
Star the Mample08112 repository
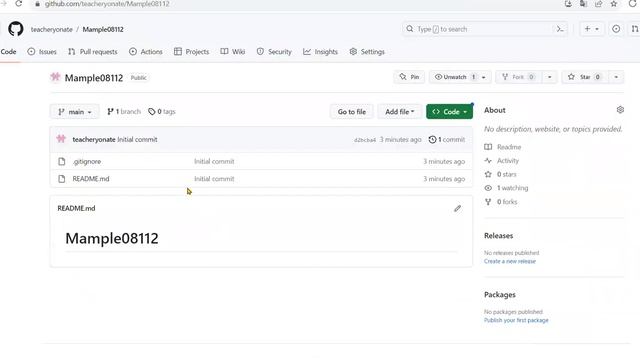point(585,77)
